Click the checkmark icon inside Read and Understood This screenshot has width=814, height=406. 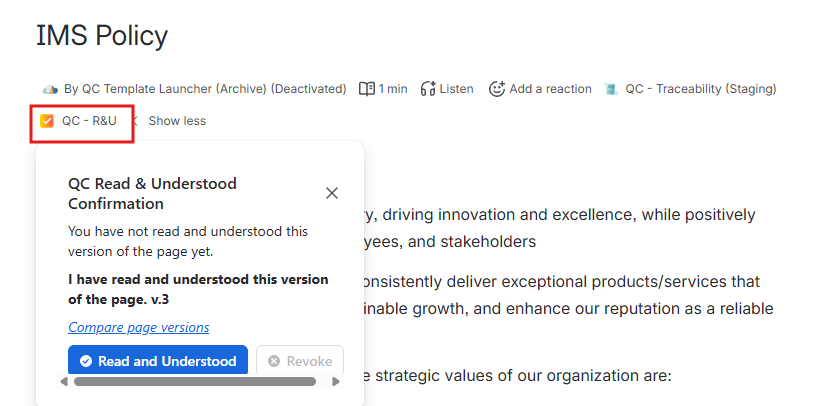(86, 361)
